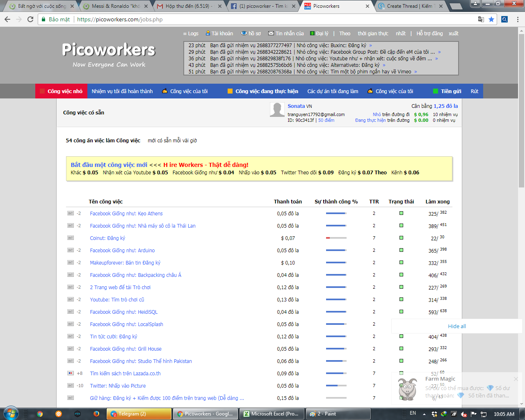Viewport: 525px width, 420px height.
Task: Click the INT icon beside Twitter: Nhấp vào Picture
Action: click(x=71, y=386)
